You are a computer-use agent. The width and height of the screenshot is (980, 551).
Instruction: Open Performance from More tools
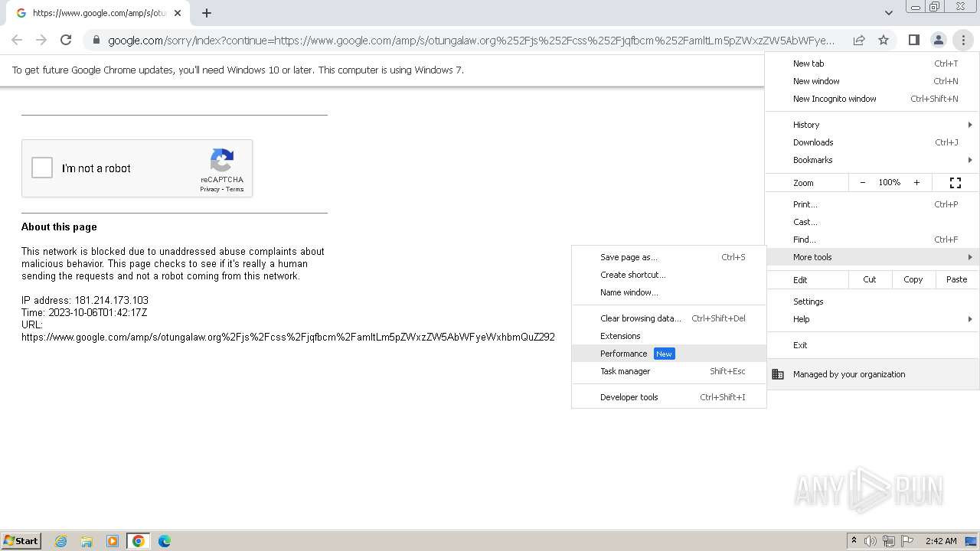coord(668,354)
